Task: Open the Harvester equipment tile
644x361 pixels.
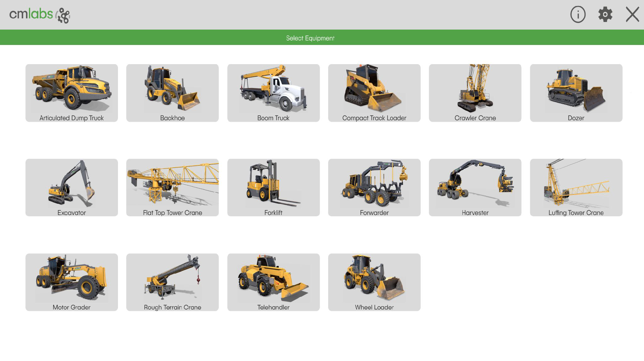Action: [x=475, y=187]
